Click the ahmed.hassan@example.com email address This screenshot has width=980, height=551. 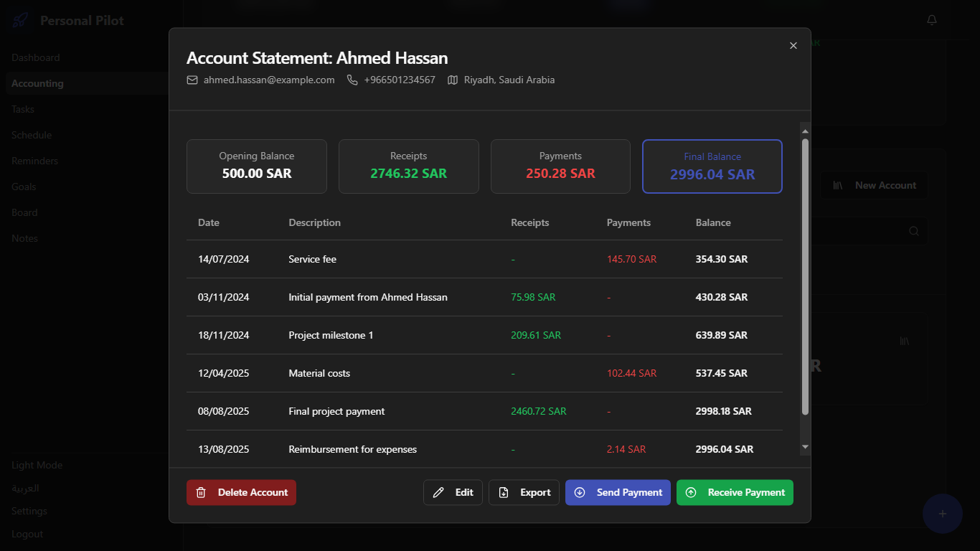point(269,80)
